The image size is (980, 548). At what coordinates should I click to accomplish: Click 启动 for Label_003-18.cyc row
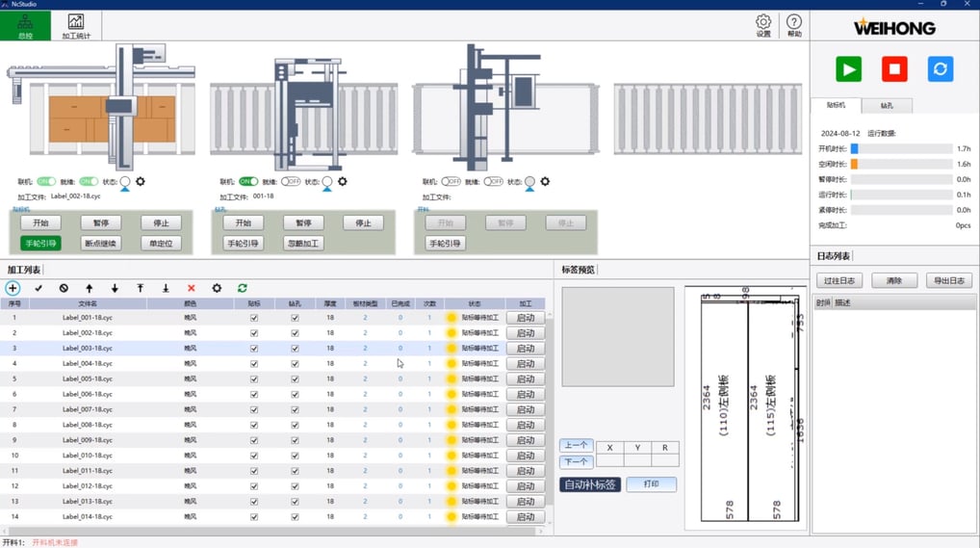(526, 349)
